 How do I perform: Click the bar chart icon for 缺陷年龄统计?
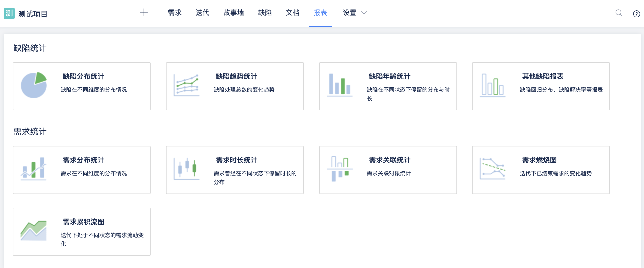[x=340, y=85]
